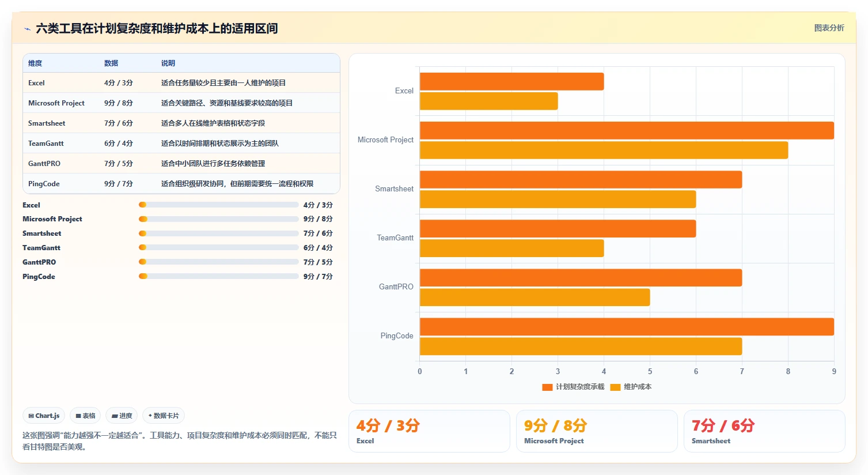This screenshot has width=868, height=475.
Task: Click the Smartsheet progress bar
Action: 218,233
